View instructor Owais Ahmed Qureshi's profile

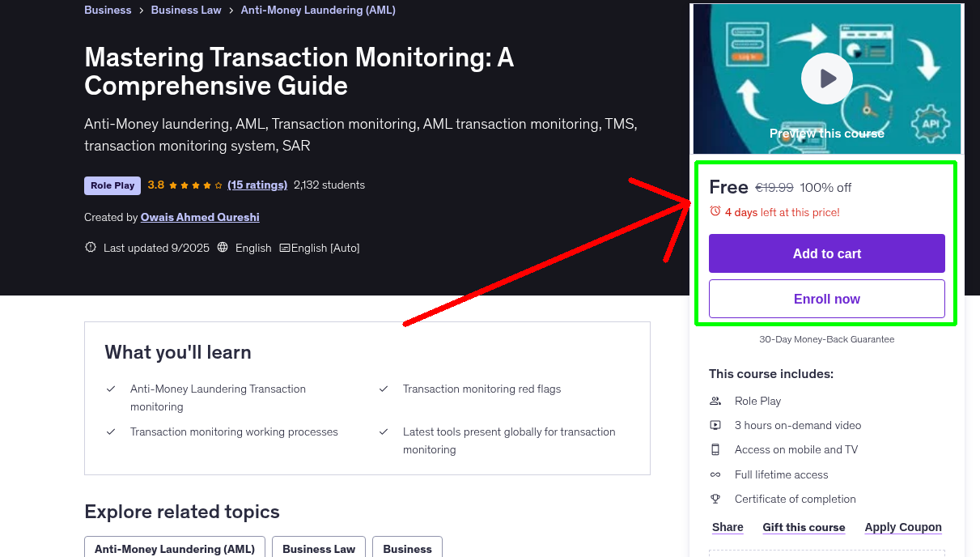point(200,217)
